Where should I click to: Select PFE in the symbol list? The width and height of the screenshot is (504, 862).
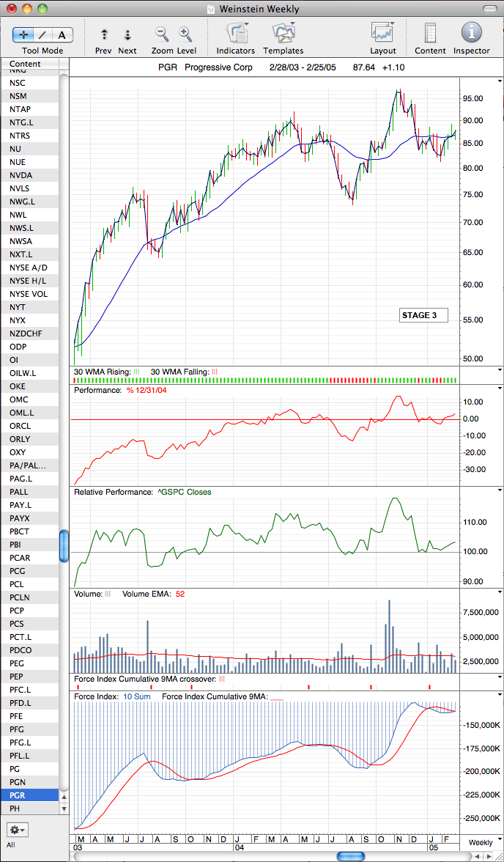(x=30, y=716)
